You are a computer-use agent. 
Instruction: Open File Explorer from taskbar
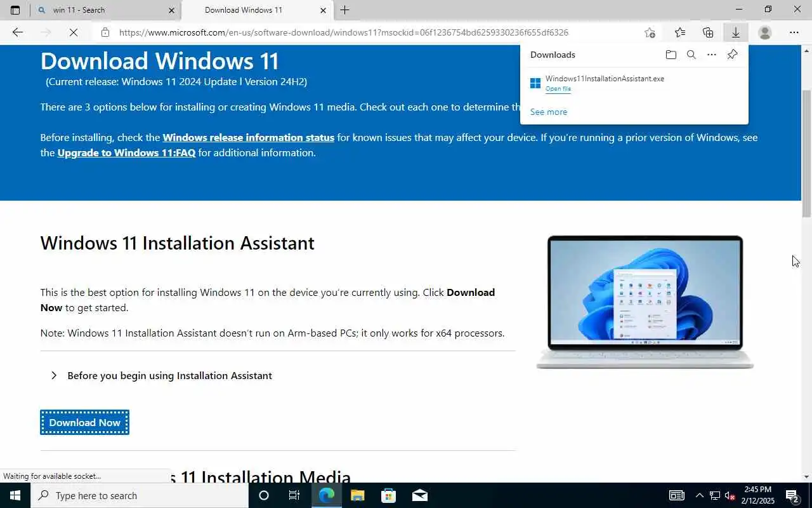pyautogui.click(x=357, y=495)
